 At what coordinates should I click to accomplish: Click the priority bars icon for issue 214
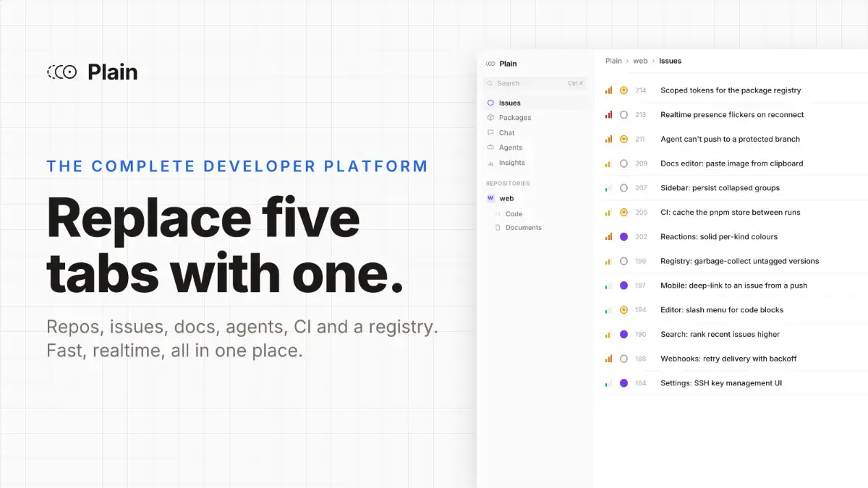click(x=608, y=90)
